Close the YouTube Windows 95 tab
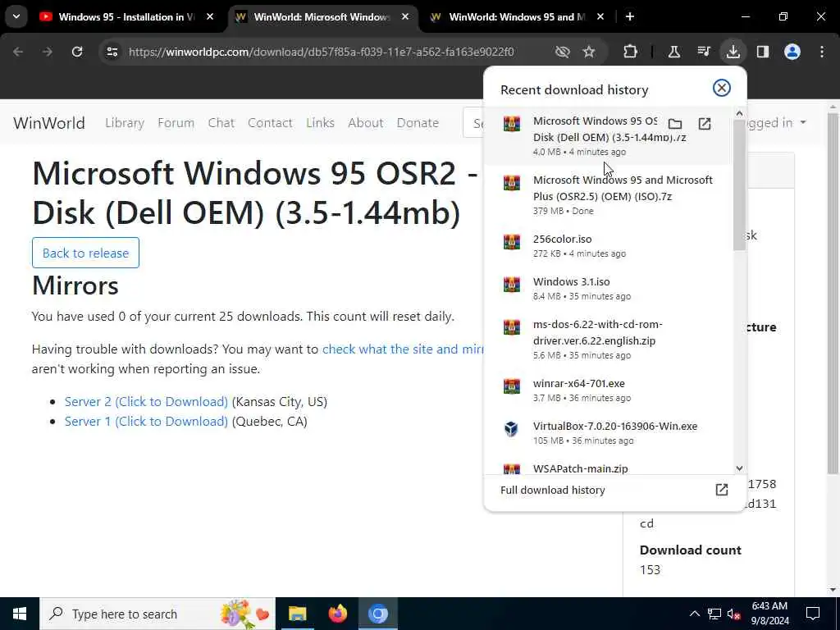The image size is (840, 630). (210, 17)
